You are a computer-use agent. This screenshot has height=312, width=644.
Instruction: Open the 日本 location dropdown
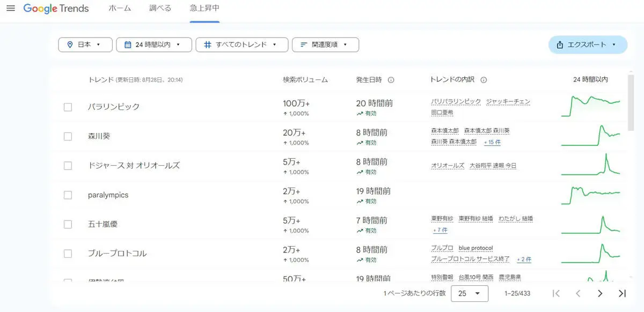(85, 45)
